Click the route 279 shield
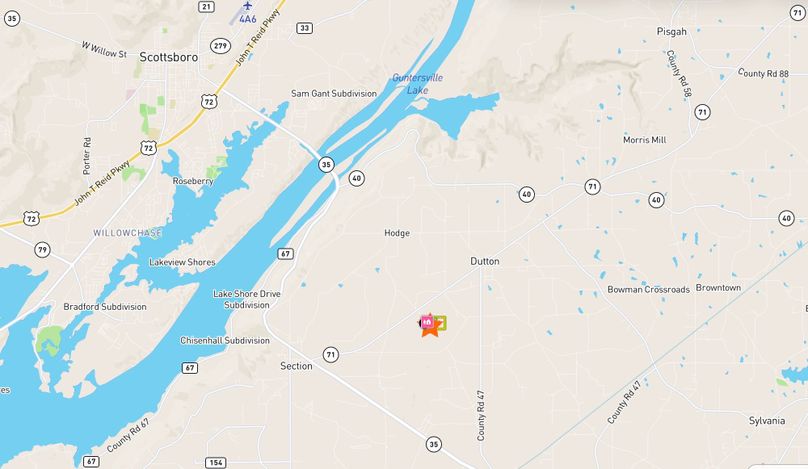Viewport: 808px width, 469px height. 221,46
